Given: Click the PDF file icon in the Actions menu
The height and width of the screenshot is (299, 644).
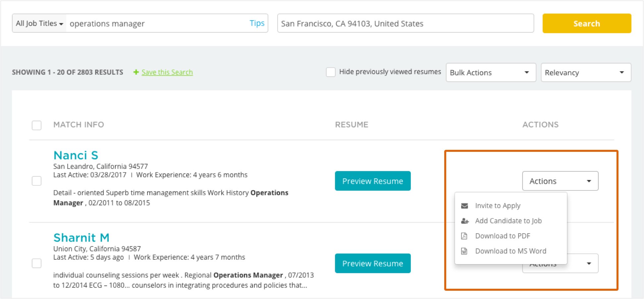Looking at the screenshot, I should click(x=465, y=236).
